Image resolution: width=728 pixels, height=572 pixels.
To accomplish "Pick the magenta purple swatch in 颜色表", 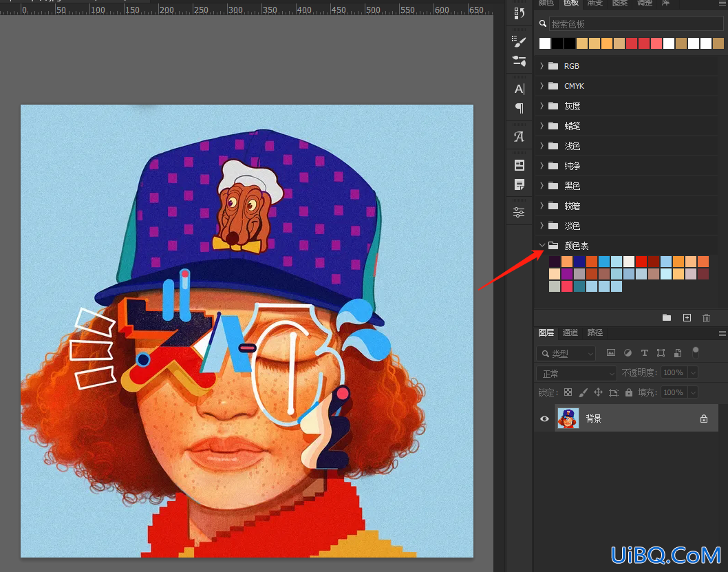I will point(567,274).
